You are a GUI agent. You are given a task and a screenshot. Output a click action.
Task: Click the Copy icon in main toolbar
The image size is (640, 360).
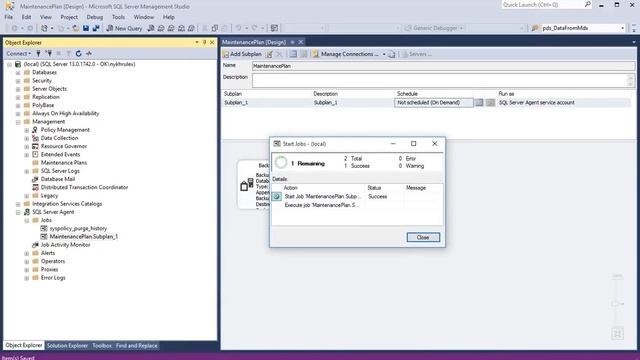pos(215,28)
